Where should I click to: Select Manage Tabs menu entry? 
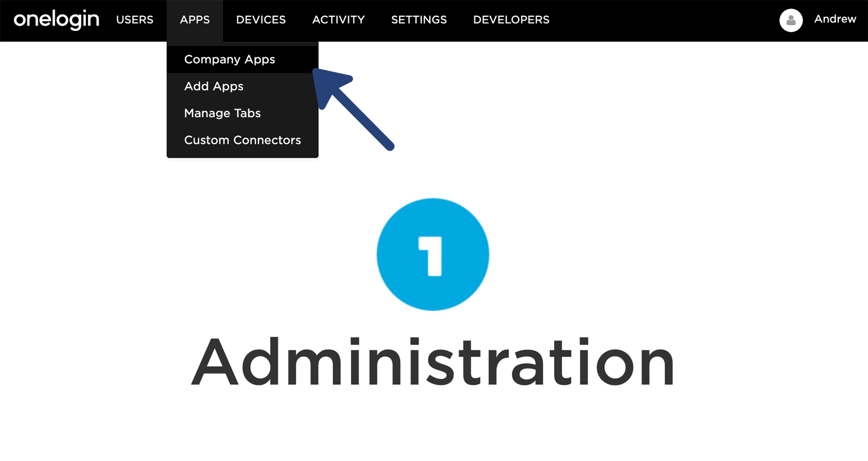243,113
